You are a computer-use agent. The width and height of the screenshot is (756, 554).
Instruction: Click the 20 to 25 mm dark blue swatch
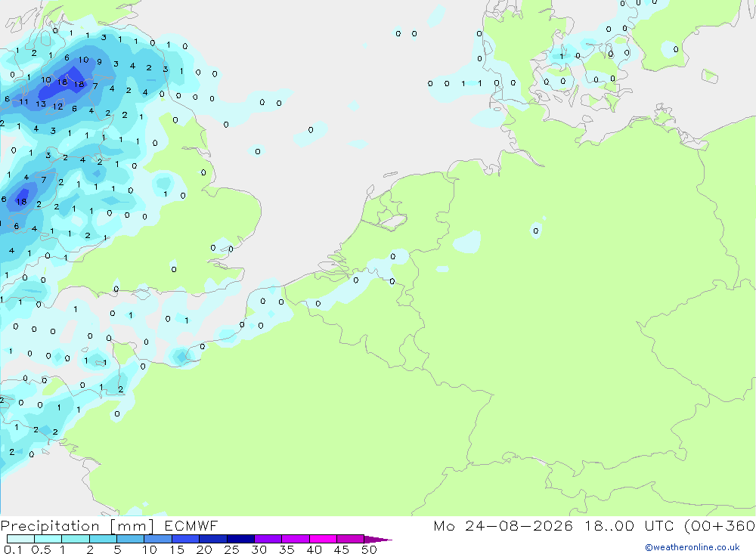pos(212,539)
